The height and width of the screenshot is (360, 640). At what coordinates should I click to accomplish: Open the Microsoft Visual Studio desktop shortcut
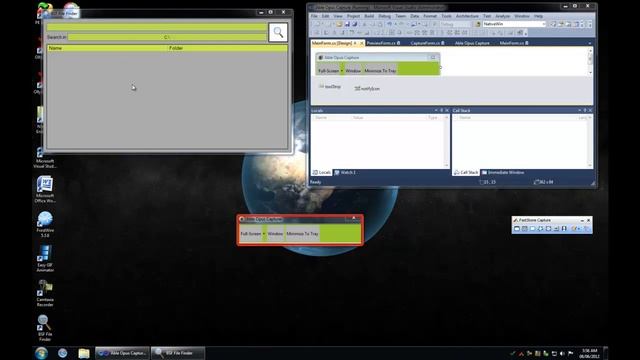tap(44, 157)
